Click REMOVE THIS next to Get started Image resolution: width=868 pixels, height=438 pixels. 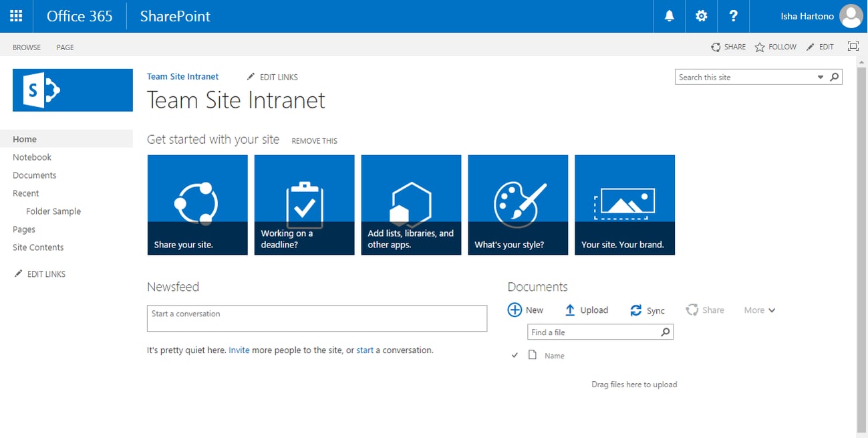[x=315, y=141]
